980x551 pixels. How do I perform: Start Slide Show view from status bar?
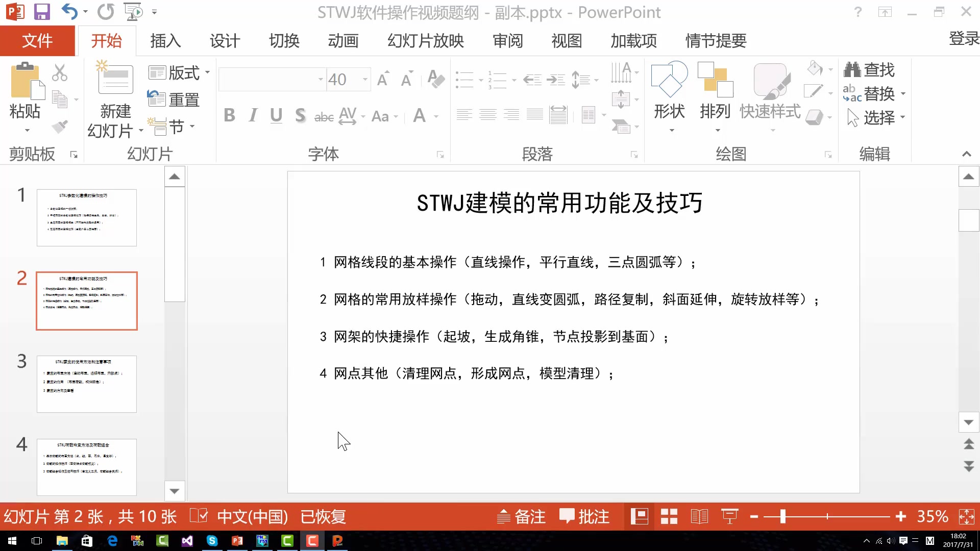point(730,517)
